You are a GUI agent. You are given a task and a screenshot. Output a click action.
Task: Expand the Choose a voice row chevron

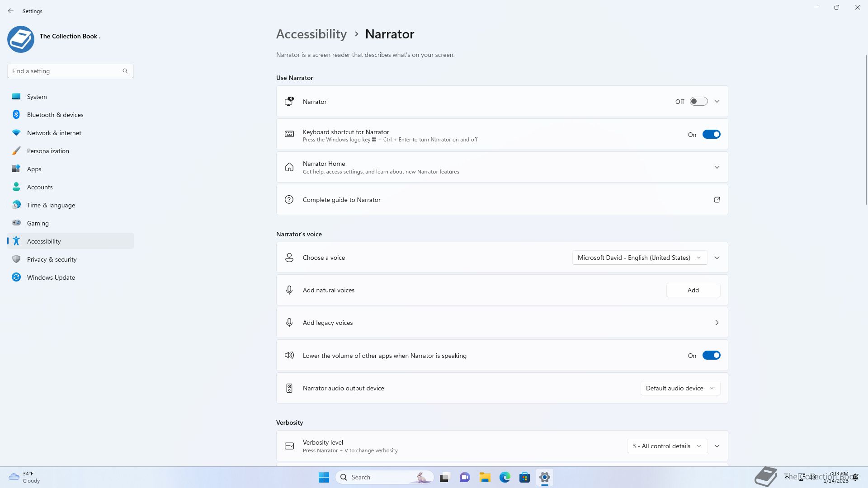[717, 258]
